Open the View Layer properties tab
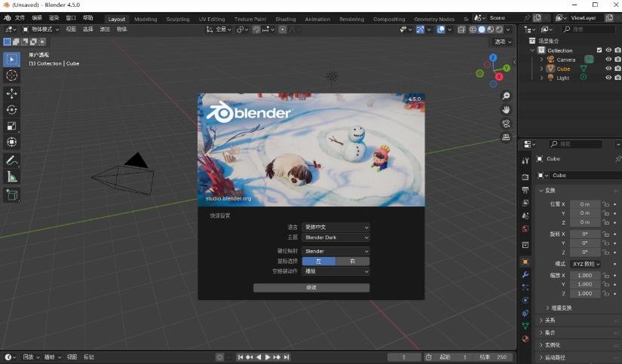The width and height of the screenshot is (622, 364). (525, 203)
